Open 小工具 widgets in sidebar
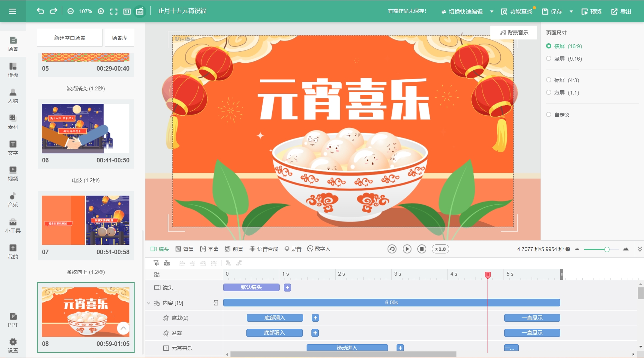Screen dimensions: 644x358 (13, 226)
